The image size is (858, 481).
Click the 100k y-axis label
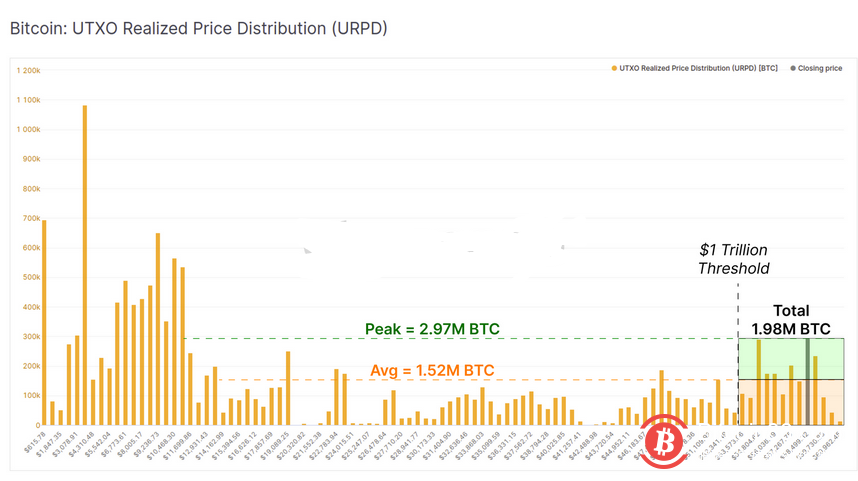click(30, 395)
